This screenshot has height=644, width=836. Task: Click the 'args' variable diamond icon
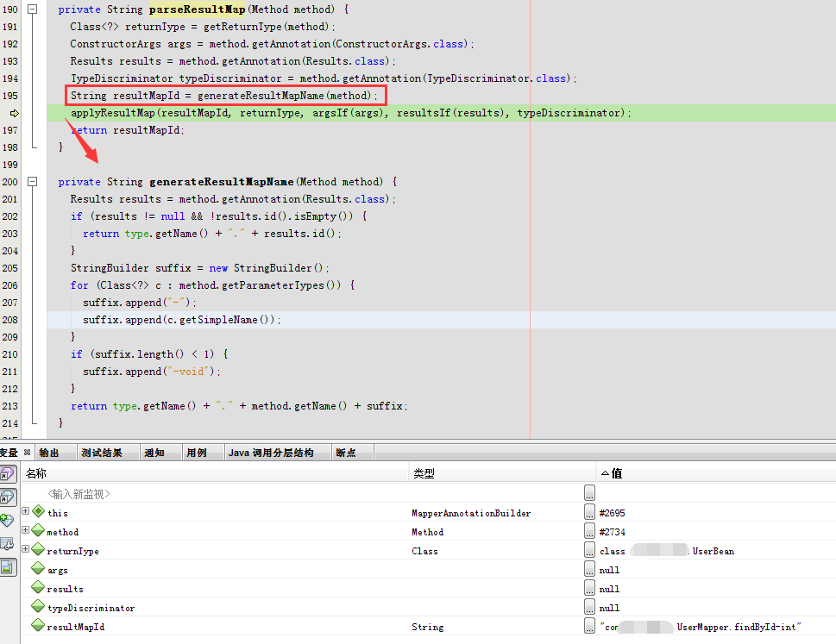coord(38,568)
